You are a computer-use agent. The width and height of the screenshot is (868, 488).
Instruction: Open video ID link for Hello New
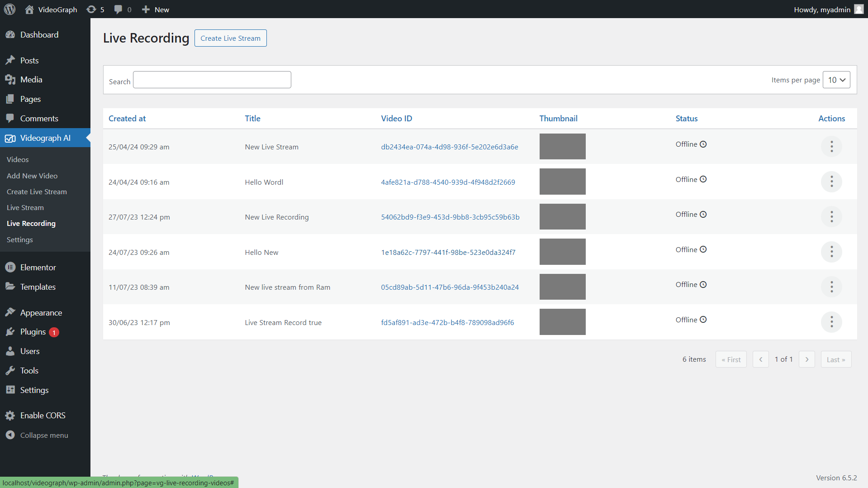coord(448,252)
